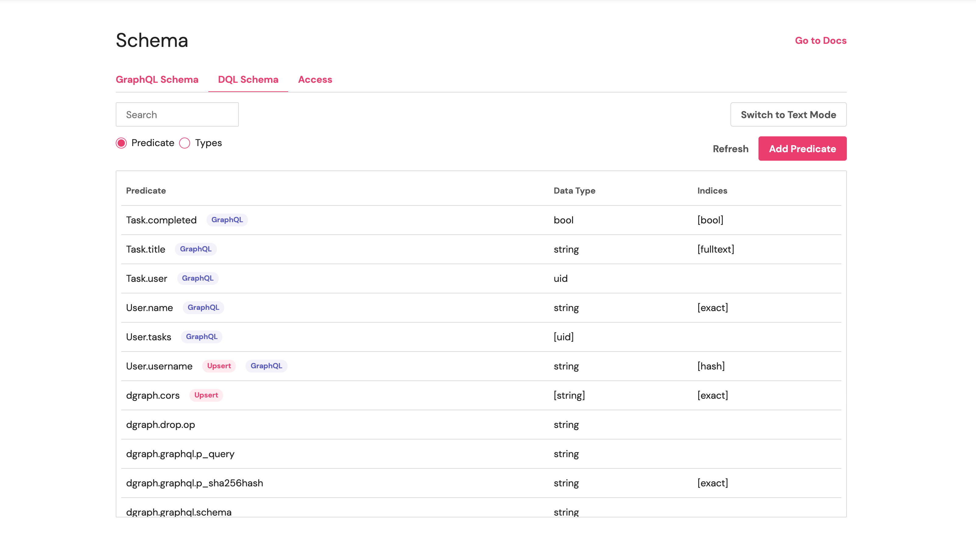Image resolution: width=976 pixels, height=560 pixels.
Task: Click the Predicate column header
Action: tap(146, 191)
